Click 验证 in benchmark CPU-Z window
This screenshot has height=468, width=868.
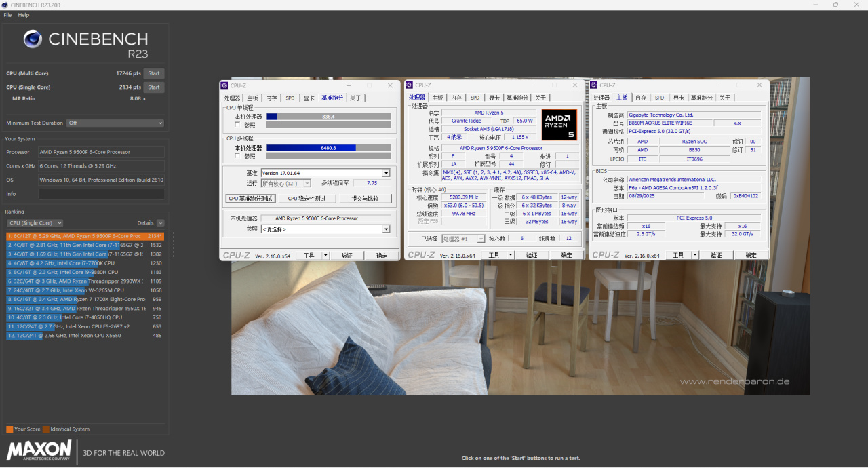347,256
